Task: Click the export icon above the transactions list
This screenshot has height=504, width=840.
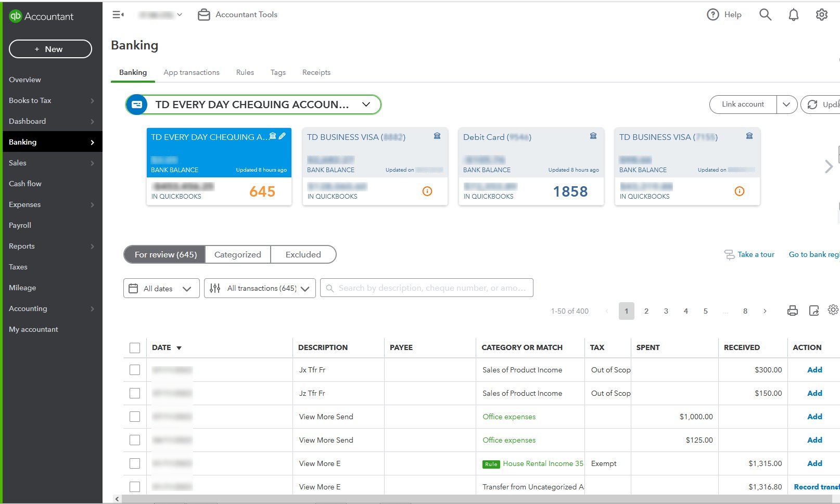Action: 813,310
